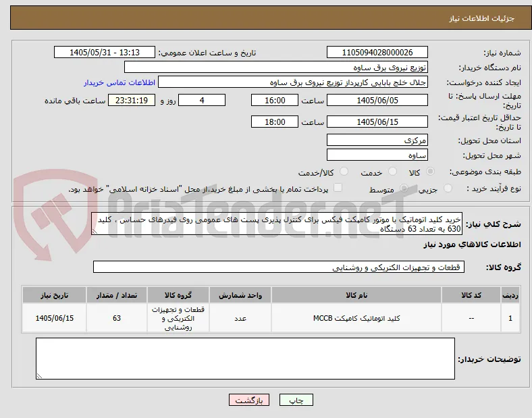
Task: Click the delivery city field ساوه
Action: [x=377, y=155]
